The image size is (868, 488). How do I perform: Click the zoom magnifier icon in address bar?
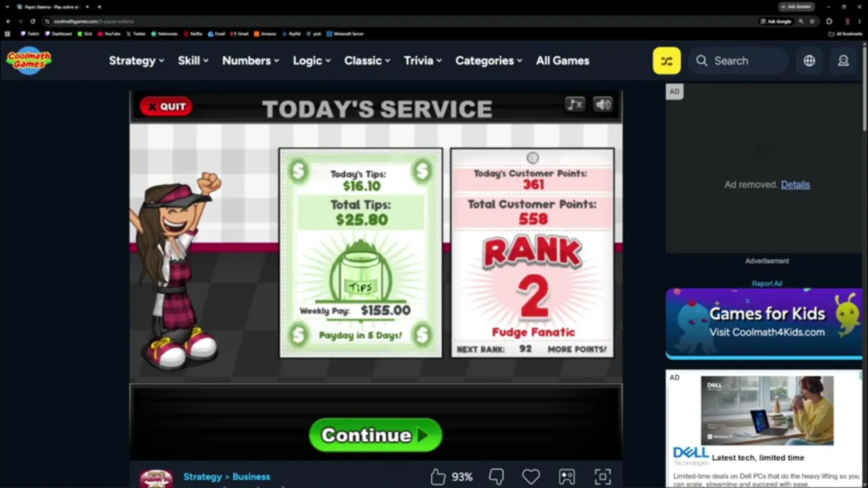pos(801,21)
